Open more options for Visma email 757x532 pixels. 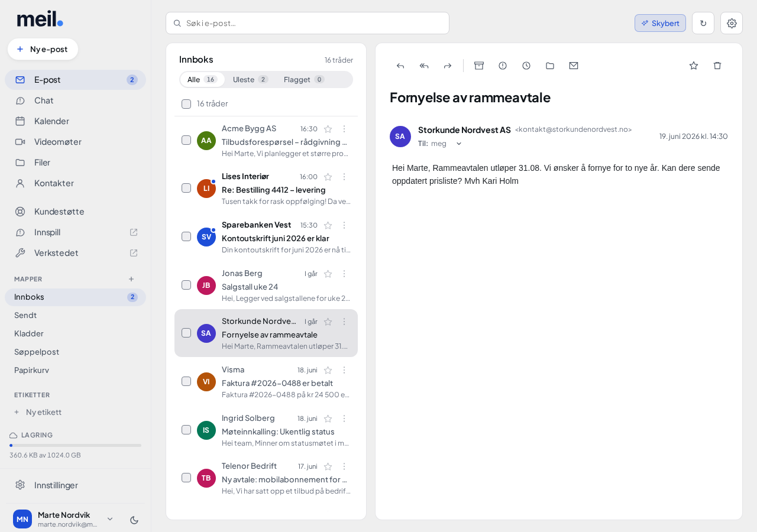point(344,370)
